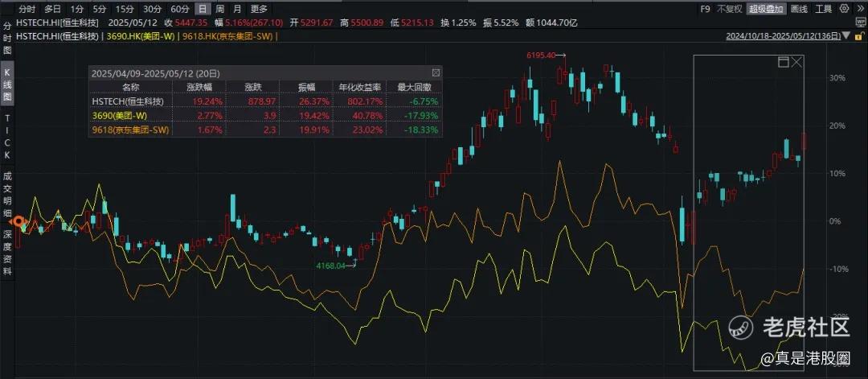Click 6195.40 high price label

click(541, 56)
